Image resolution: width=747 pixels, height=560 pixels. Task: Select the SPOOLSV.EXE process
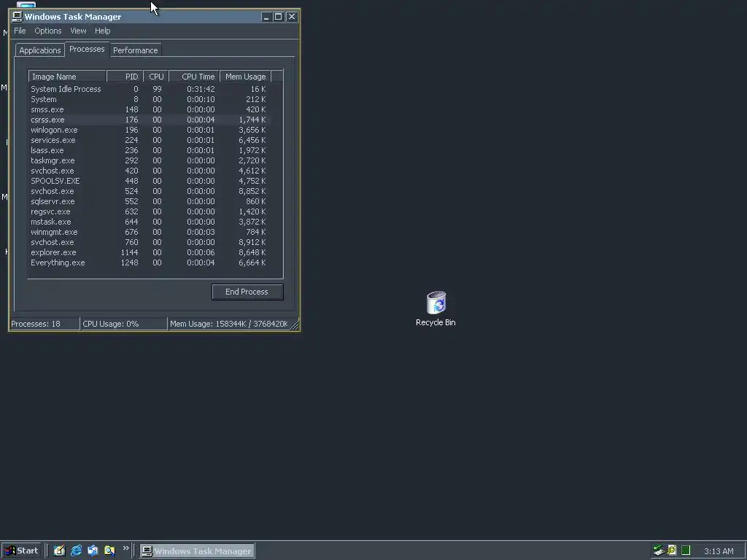149,181
